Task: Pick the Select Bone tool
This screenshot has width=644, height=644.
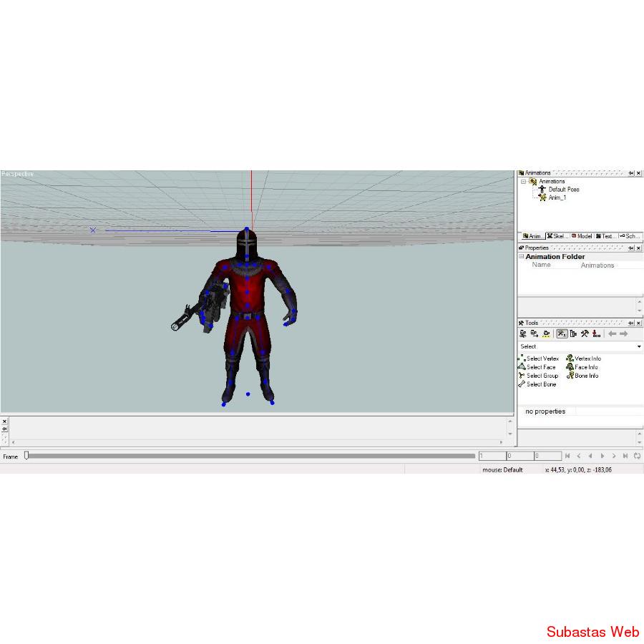Action: pos(540,384)
